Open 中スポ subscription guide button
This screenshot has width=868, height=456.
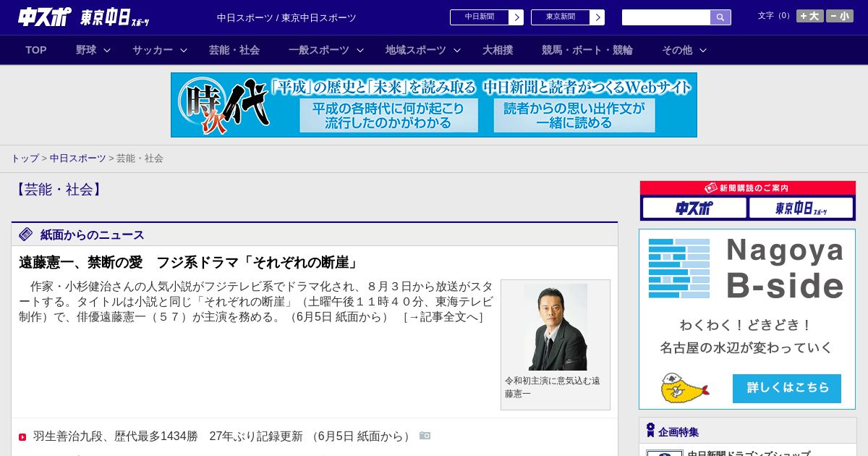tap(694, 208)
